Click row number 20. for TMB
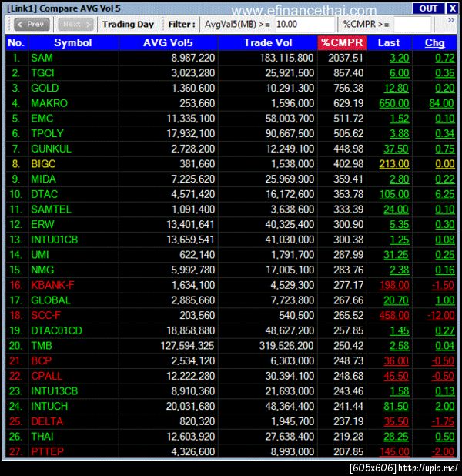Screen dimensions: 462x476 coord(15,346)
